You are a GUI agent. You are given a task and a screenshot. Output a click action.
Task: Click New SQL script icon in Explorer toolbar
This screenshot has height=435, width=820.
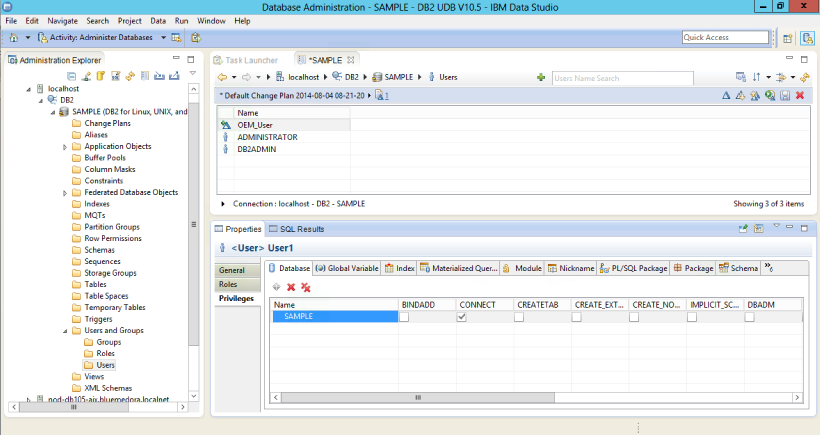tap(116, 76)
